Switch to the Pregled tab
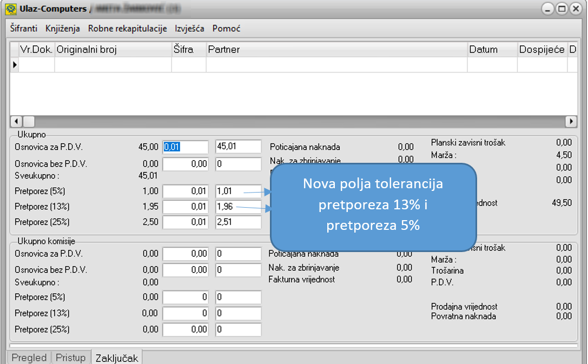 pos(29,358)
